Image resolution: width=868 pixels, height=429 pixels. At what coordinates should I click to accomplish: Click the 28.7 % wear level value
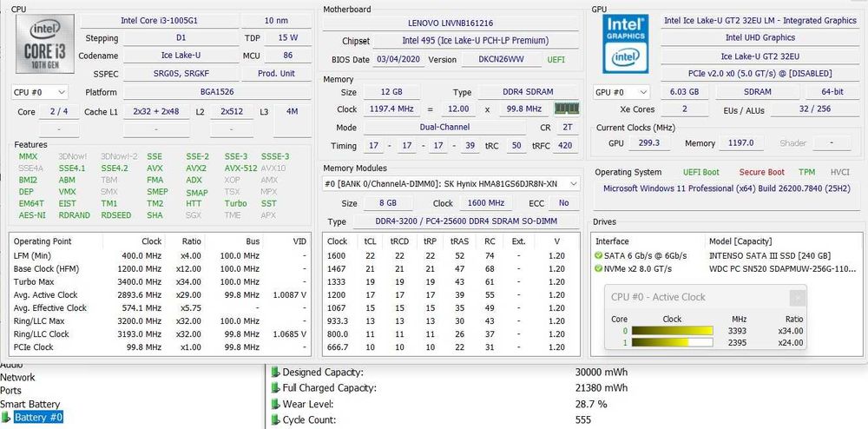pyautogui.click(x=590, y=404)
